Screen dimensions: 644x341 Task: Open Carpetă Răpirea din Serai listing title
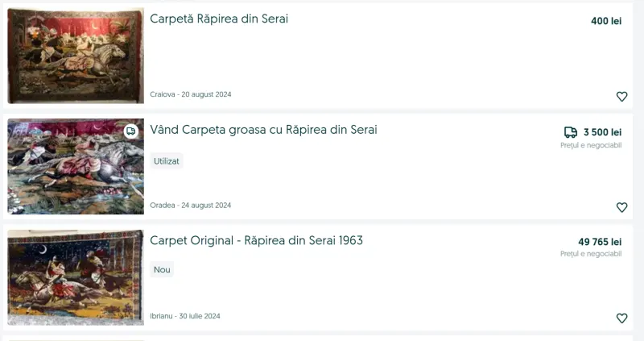219,19
